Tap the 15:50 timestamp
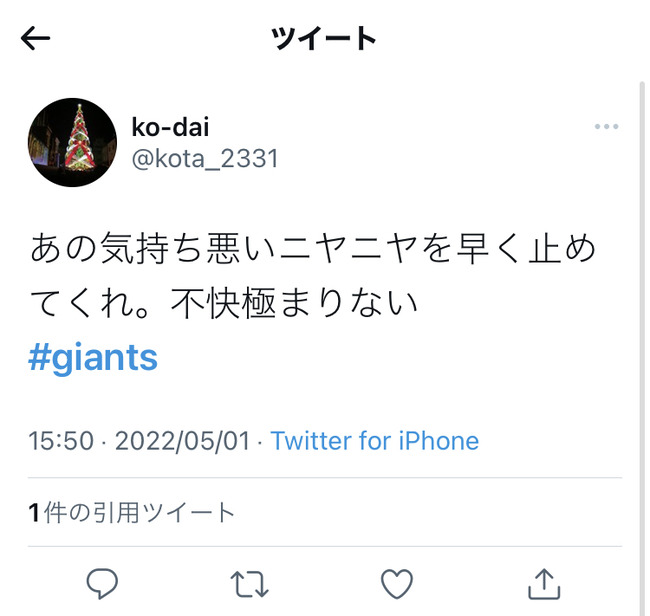Image resolution: width=650 pixels, height=616 pixels. click(61, 440)
